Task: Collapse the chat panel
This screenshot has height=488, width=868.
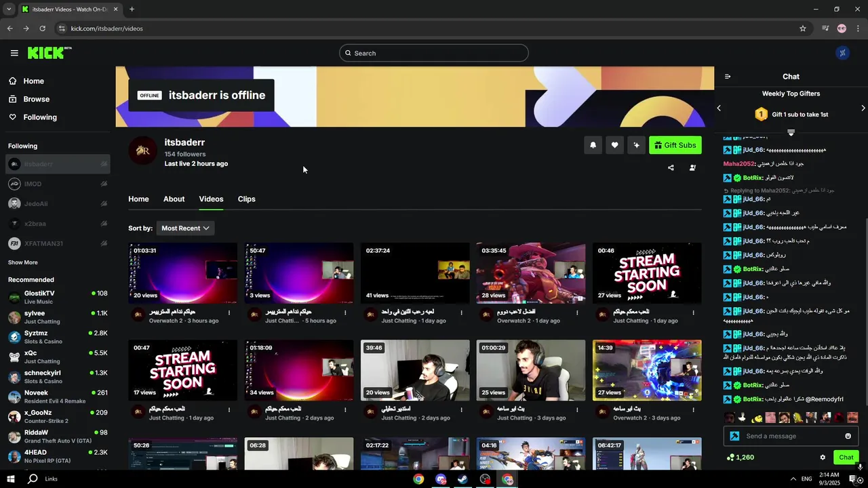Action: tap(728, 77)
